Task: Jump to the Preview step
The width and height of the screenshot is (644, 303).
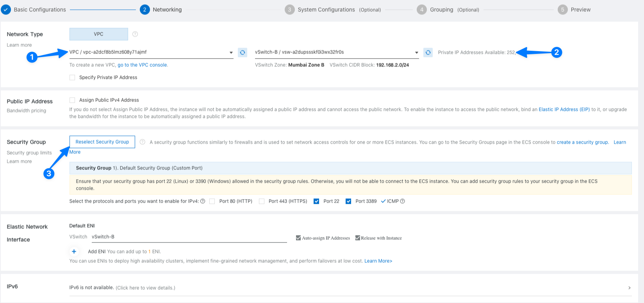Action: point(580,10)
